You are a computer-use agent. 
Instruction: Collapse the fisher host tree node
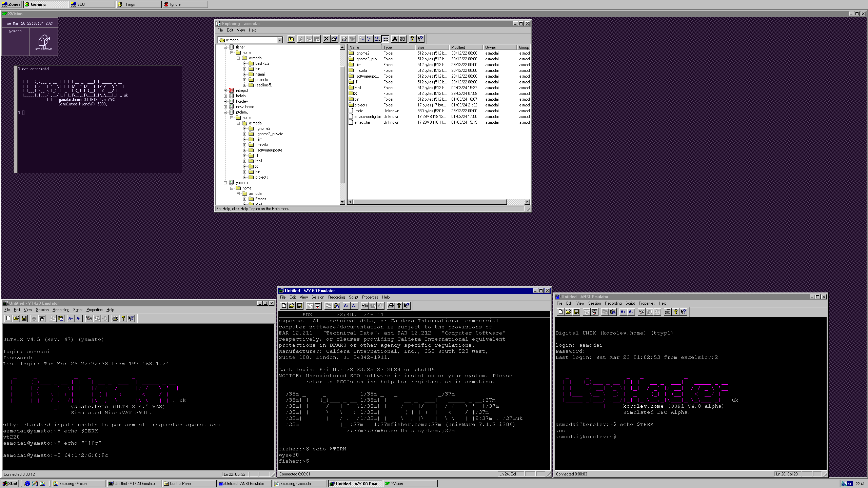(x=225, y=47)
